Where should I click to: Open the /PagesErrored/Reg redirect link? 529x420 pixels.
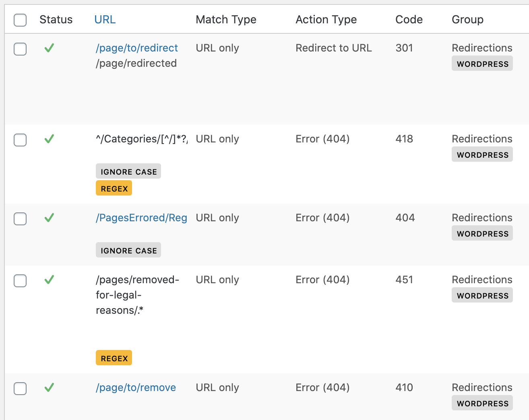[x=141, y=218]
